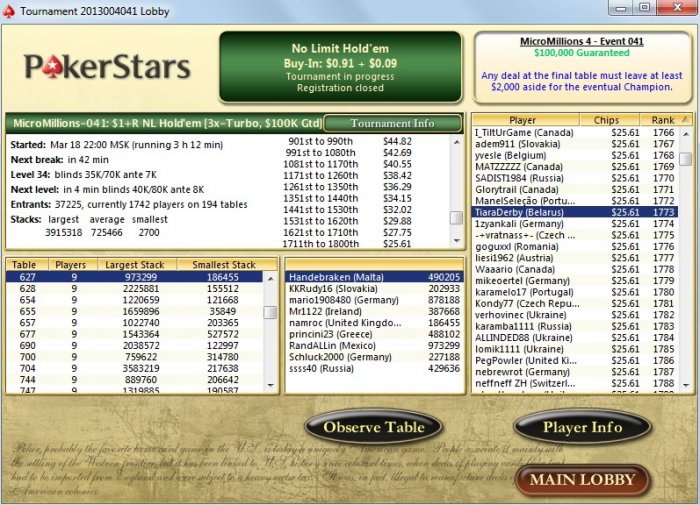The height and width of the screenshot is (505, 700).
Task: Click the PokerStars spade icon in title bar
Action: tap(9, 11)
